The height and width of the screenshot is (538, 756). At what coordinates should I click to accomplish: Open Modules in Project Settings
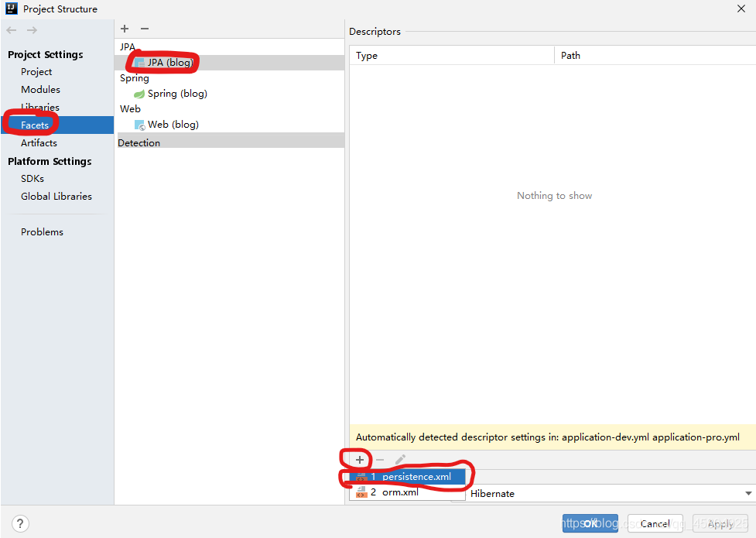click(40, 90)
